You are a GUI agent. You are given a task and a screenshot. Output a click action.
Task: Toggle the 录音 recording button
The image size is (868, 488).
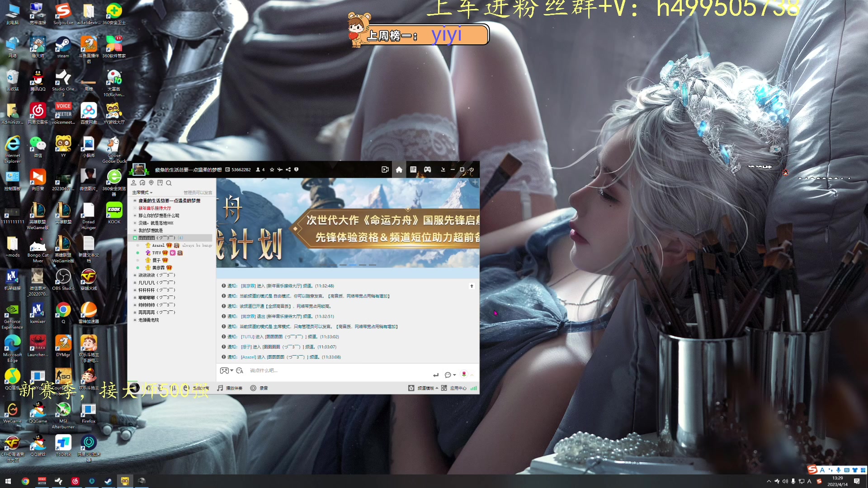coord(259,388)
